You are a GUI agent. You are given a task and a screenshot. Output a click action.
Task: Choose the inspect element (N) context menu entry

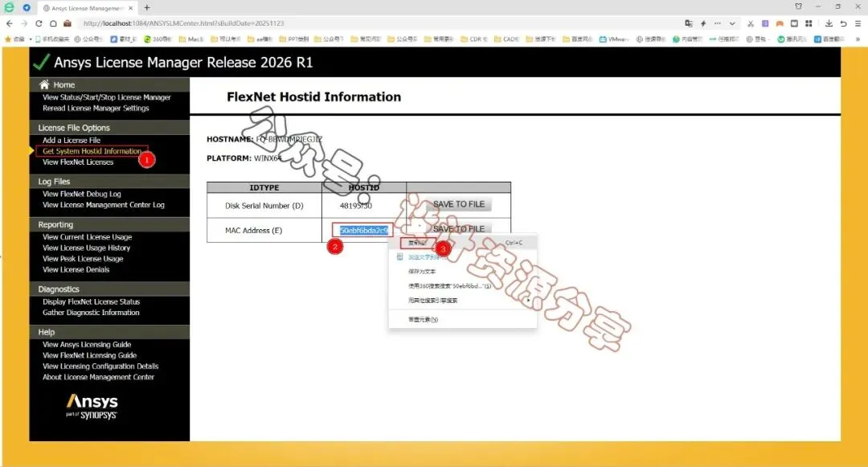click(463, 319)
